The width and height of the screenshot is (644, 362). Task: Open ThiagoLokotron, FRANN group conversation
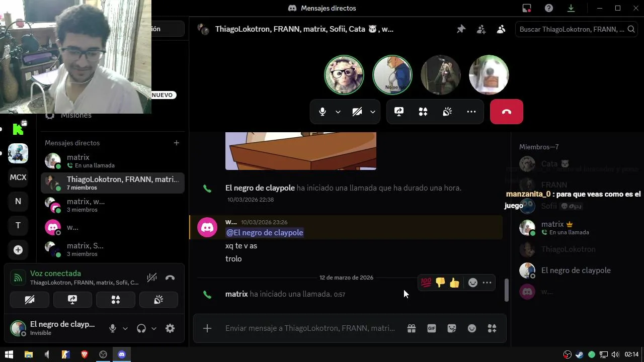point(113,183)
